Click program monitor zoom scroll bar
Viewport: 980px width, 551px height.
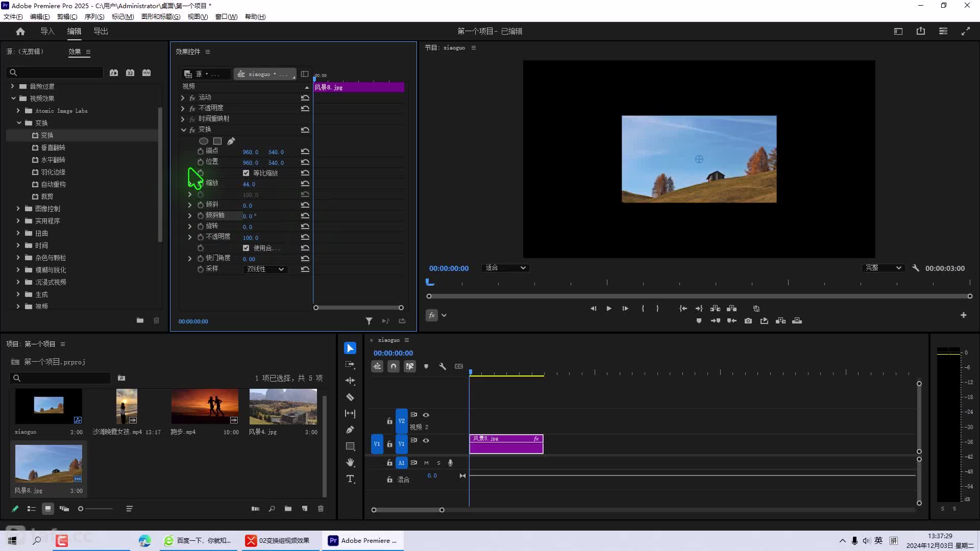[x=699, y=296]
